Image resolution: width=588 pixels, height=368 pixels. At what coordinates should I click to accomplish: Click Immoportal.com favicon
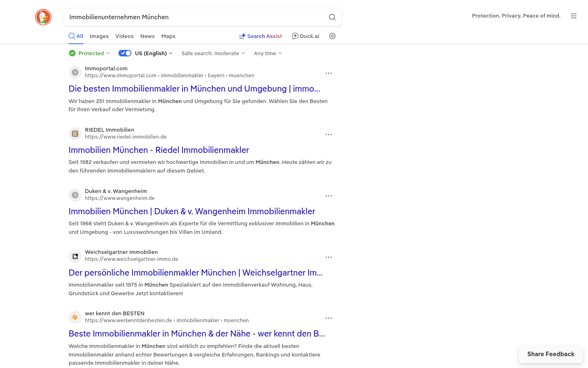coord(75,72)
